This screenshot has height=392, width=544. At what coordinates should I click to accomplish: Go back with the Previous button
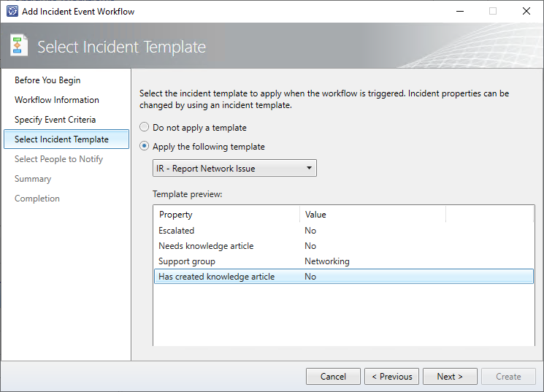click(x=391, y=377)
